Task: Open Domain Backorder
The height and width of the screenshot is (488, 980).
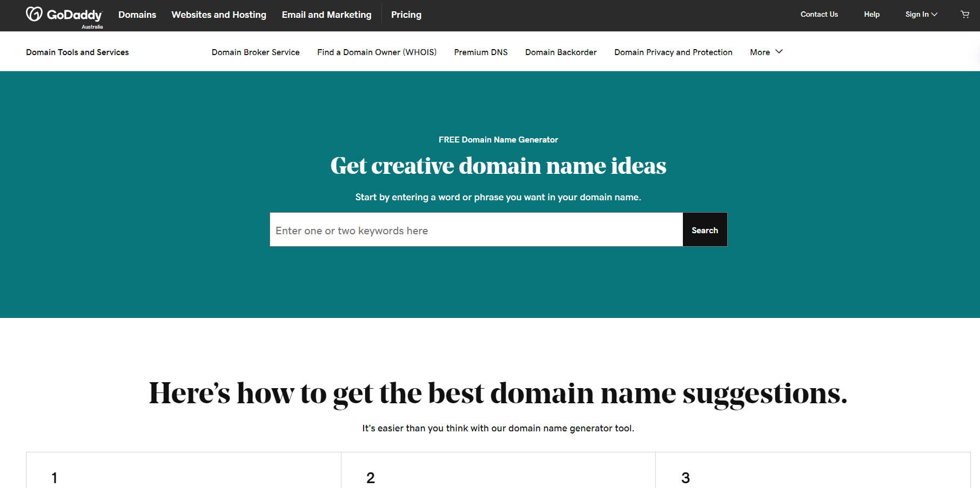Action: [561, 52]
